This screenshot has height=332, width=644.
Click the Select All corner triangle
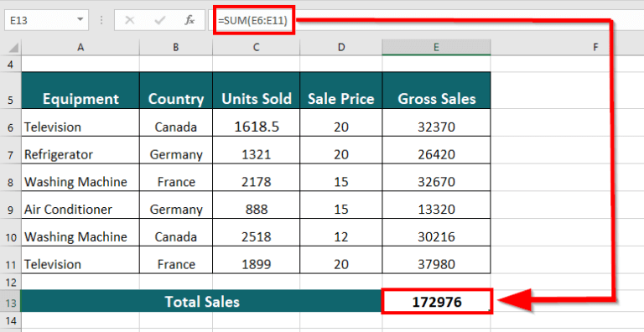(13, 48)
